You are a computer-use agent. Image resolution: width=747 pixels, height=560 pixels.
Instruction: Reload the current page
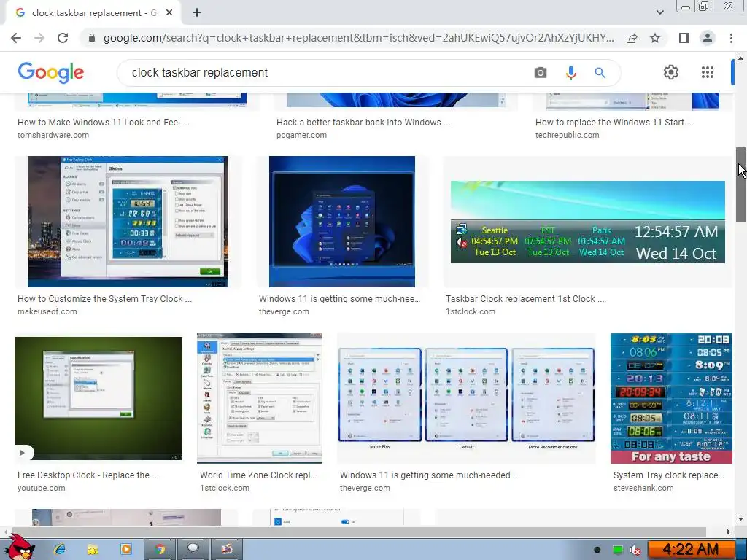63,38
